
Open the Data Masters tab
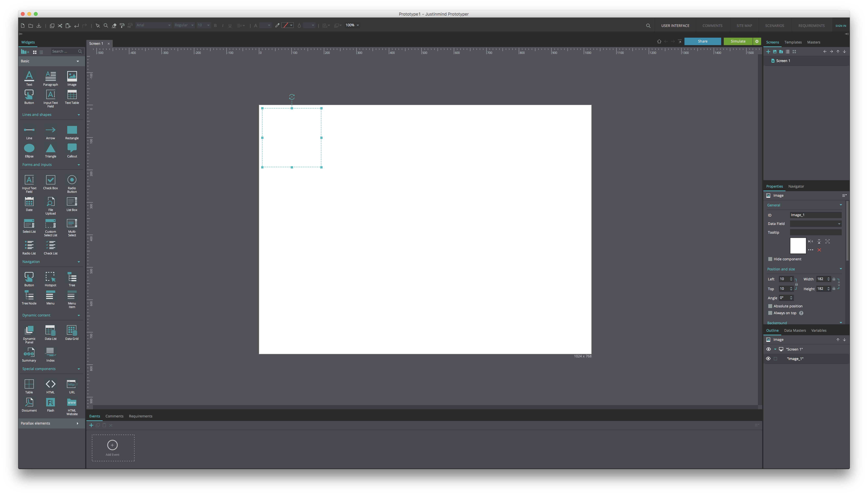tap(795, 330)
